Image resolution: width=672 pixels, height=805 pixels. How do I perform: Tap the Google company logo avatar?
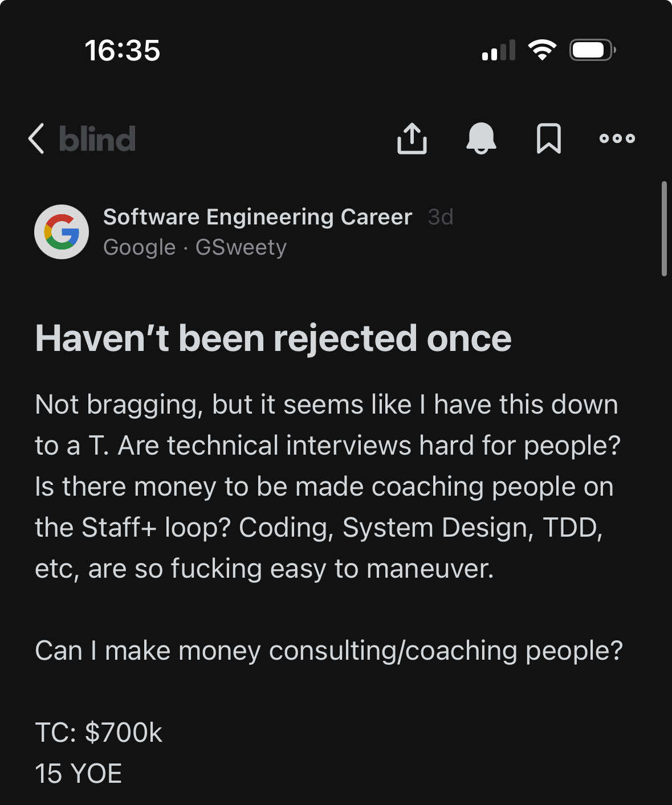pos(62,232)
